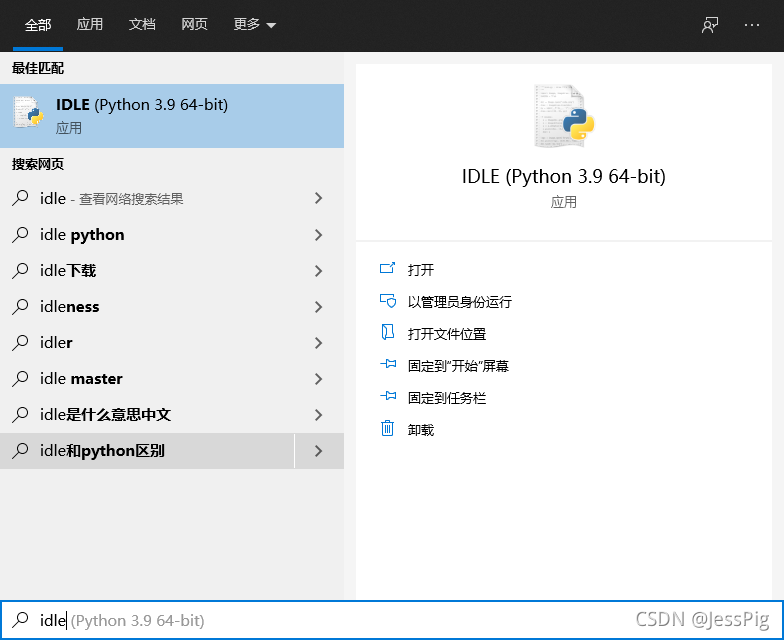This screenshot has height=640, width=784.
Task: Open the three-dot options menu
Action: point(752,24)
